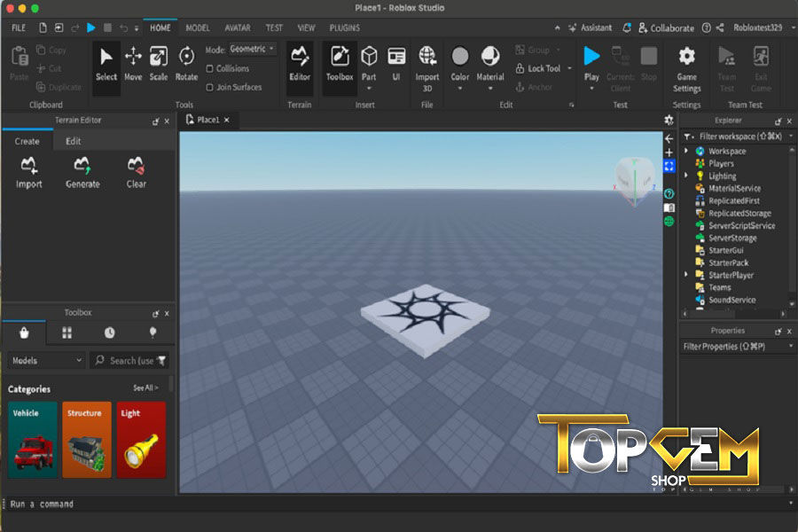Click the See All link in Categories

[145, 388]
